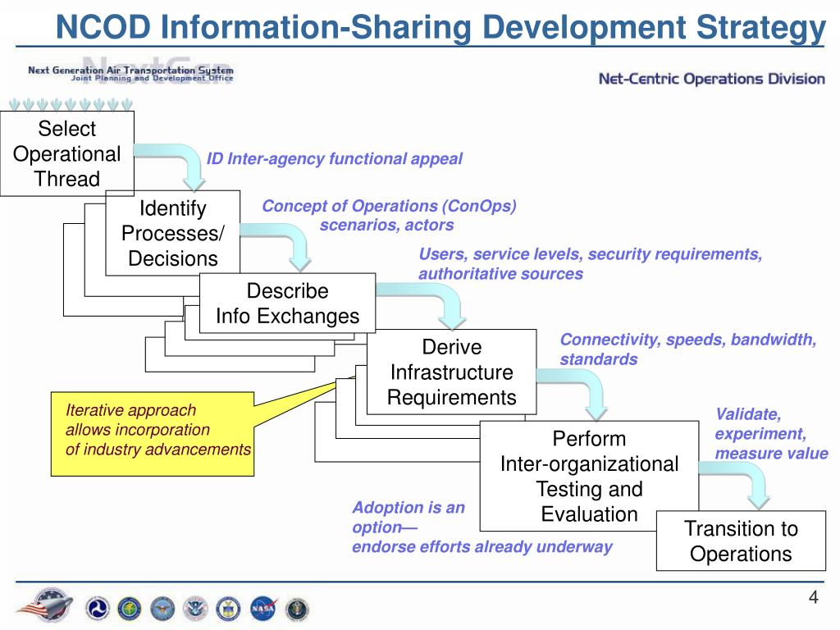Image resolution: width=840 pixels, height=630 pixels.
Task: Click the slide page number 4
Action: click(813, 597)
